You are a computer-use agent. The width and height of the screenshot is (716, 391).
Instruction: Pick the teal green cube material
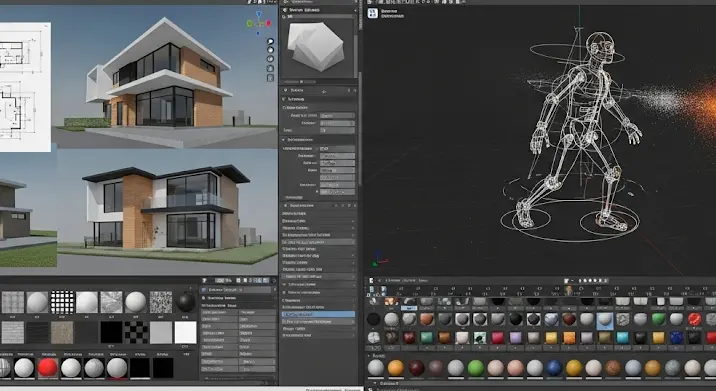click(426, 338)
